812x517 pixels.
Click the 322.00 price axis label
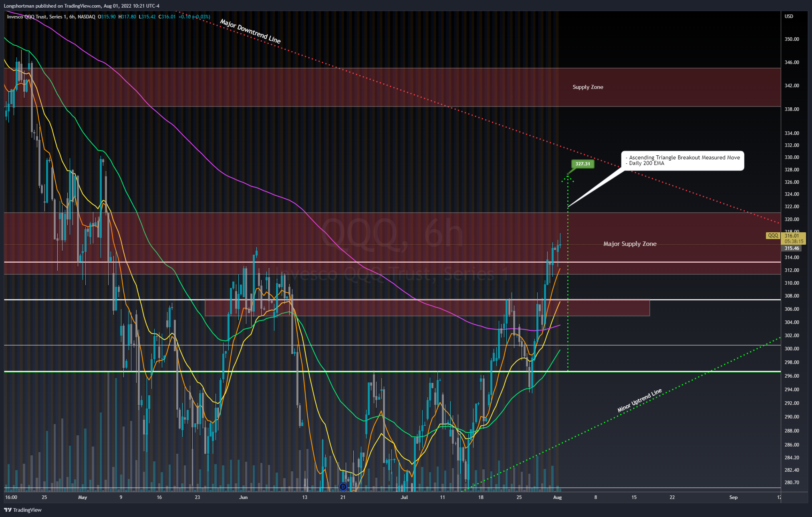(x=792, y=207)
